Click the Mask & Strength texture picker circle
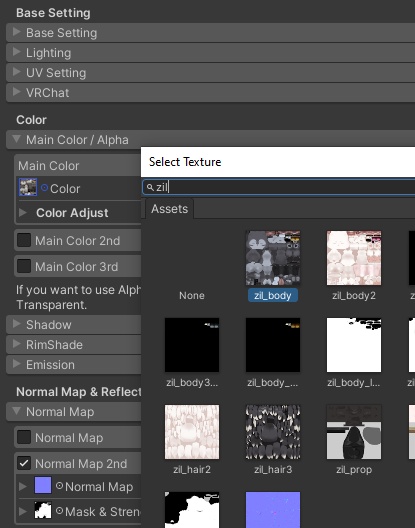This screenshot has height=528, width=415. tap(59, 511)
